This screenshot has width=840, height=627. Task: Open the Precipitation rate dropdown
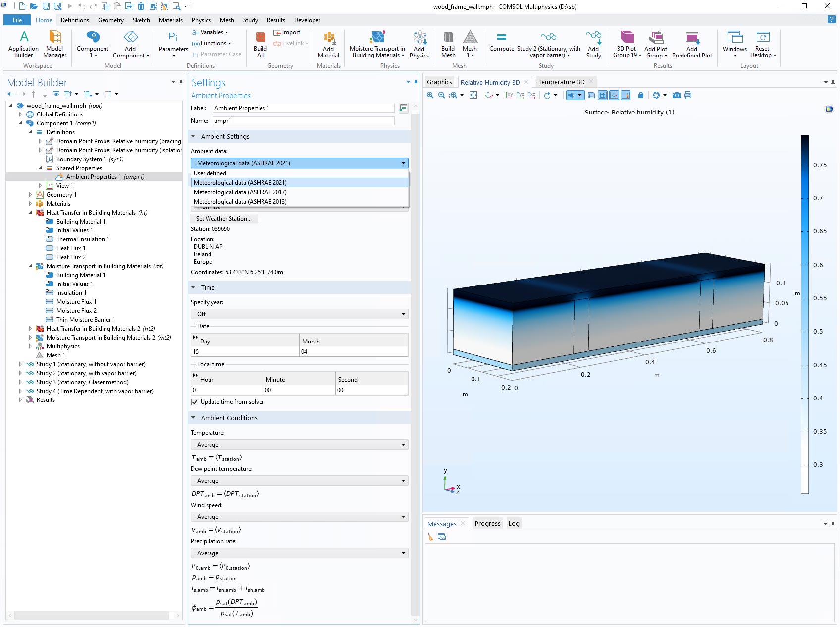tap(299, 553)
